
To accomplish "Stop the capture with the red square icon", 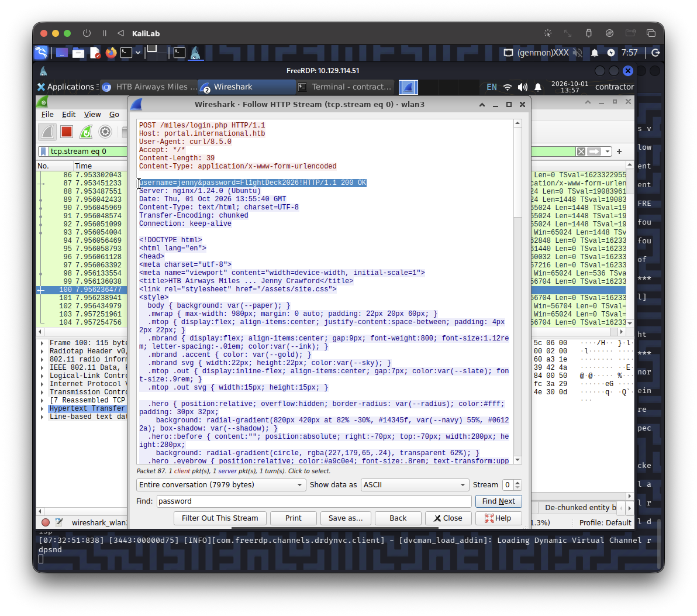I will [x=67, y=132].
